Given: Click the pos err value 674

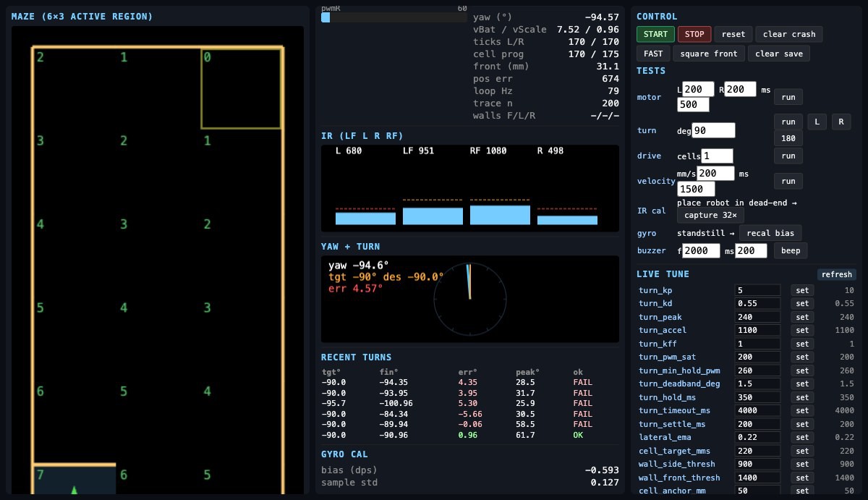Looking at the screenshot, I should click(x=610, y=78).
